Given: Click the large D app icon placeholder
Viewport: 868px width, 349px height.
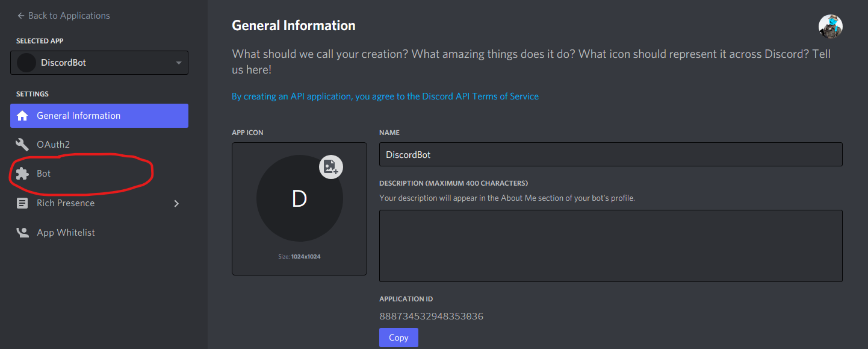Looking at the screenshot, I should pyautogui.click(x=300, y=199).
